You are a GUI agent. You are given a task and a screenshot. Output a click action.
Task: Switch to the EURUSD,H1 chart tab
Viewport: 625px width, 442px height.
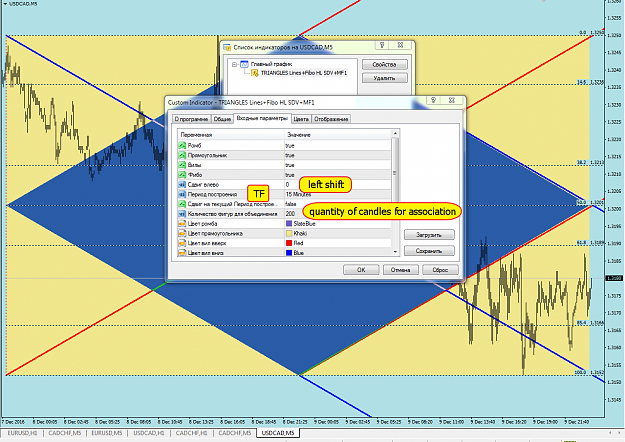(22, 433)
